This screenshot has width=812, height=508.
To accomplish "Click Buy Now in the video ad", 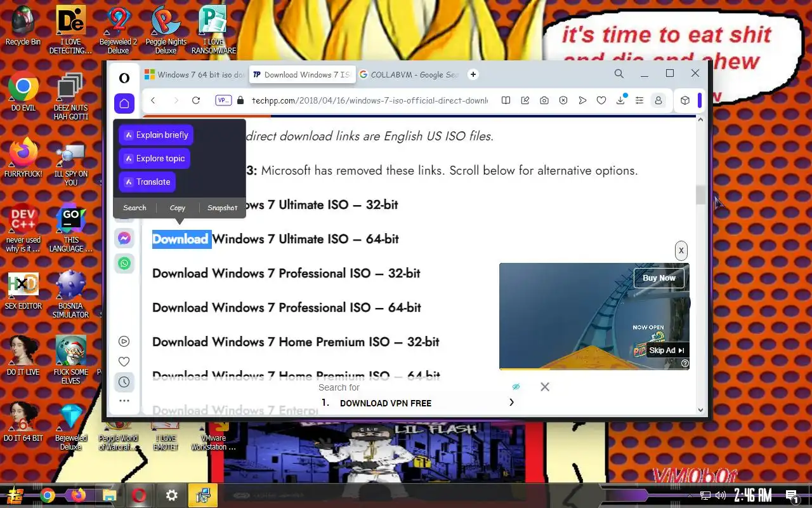I will (x=659, y=278).
